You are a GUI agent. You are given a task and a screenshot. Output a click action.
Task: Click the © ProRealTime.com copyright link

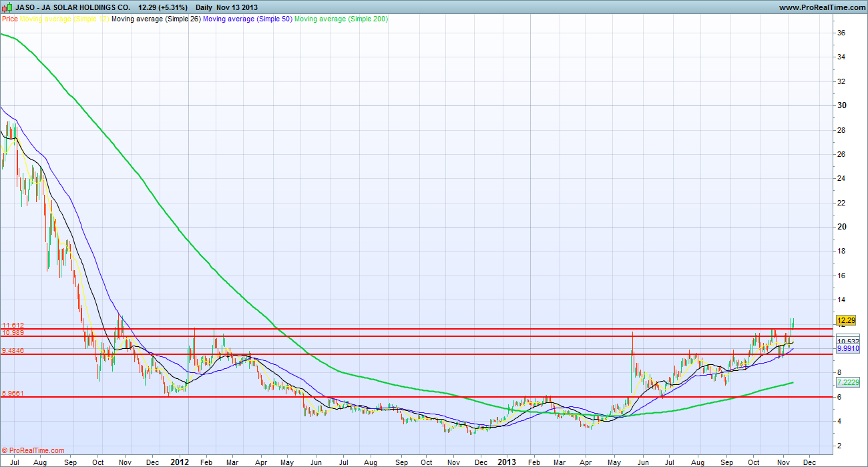tap(33, 450)
